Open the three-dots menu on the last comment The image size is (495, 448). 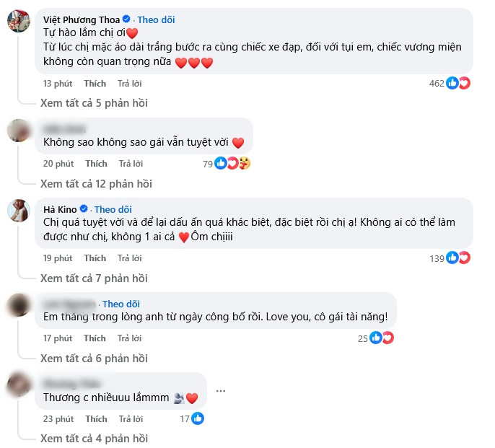[x=221, y=391]
